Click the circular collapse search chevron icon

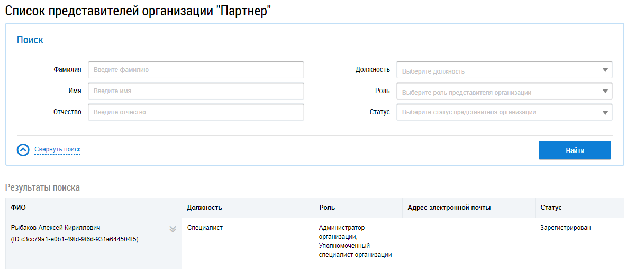[23, 150]
